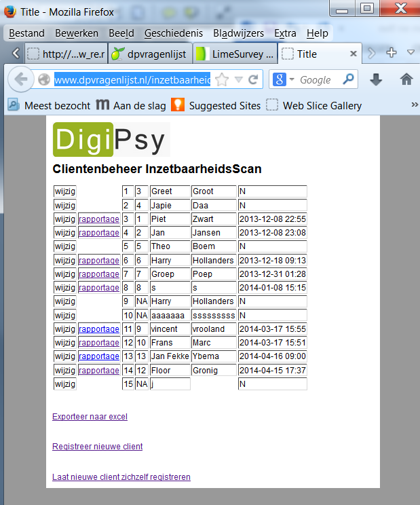Click the Clientenbeheer InzetbaarheidsScan heading
Viewport: 420px width, 505px height.
click(x=157, y=169)
